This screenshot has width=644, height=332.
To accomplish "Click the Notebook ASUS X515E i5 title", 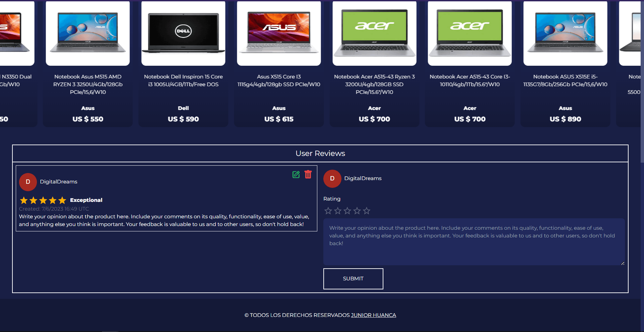I will [565, 80].
